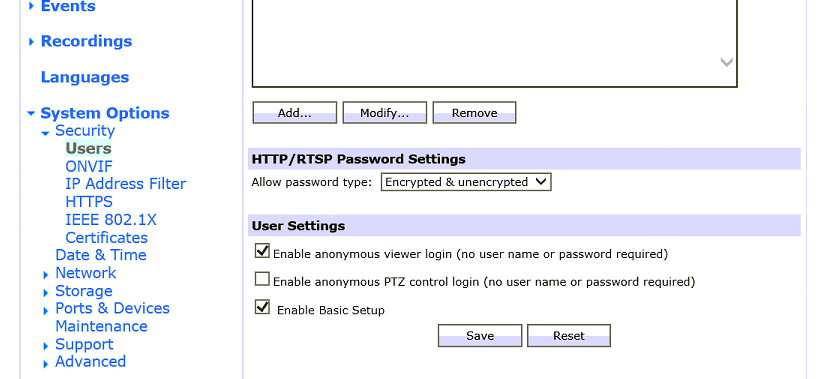Click the Add... user button
Viewport: 829px width, 379px height.
(294, 113)
